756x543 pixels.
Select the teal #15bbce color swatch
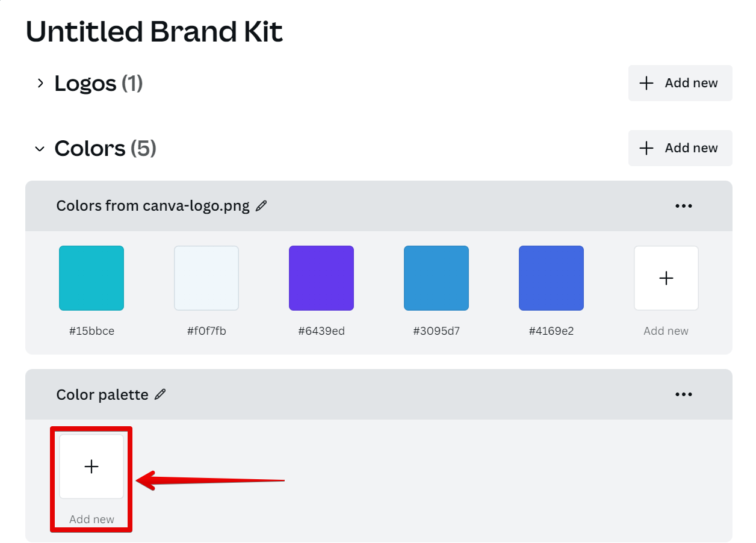pyautogui.click(x=91, y=278)
